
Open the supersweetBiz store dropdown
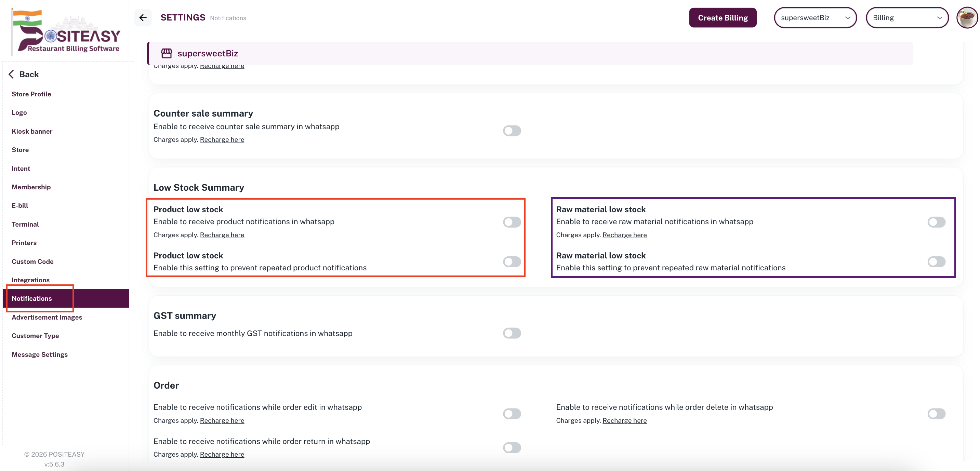(815, 17)
